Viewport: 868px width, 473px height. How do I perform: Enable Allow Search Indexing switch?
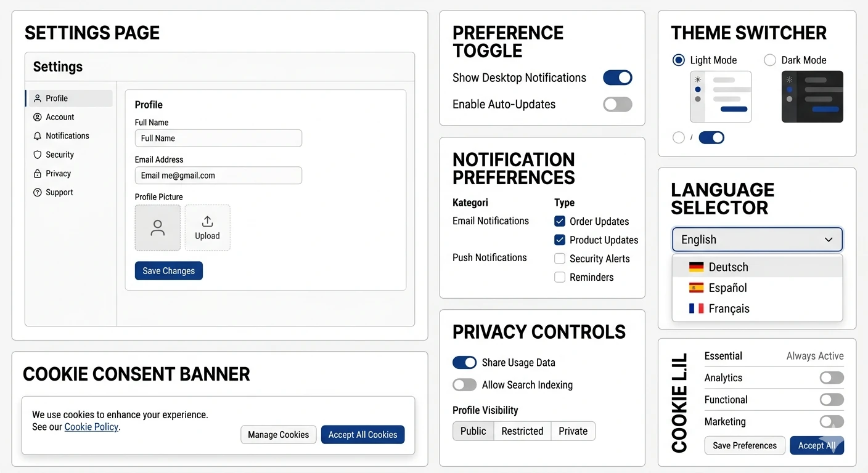465,385
